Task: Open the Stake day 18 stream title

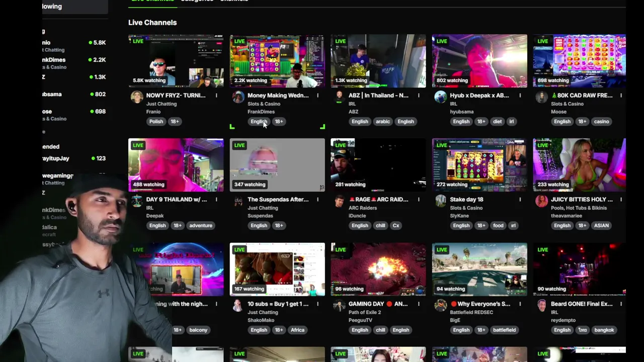Action: [x=466, y=200]
